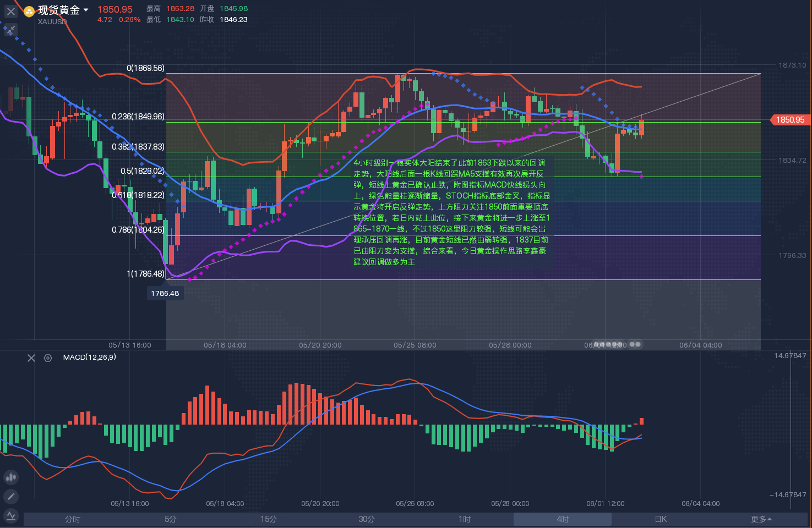Screen dimensions: 812x528
Task: Select the pencil drawing tool
Action: pos(11,497)
